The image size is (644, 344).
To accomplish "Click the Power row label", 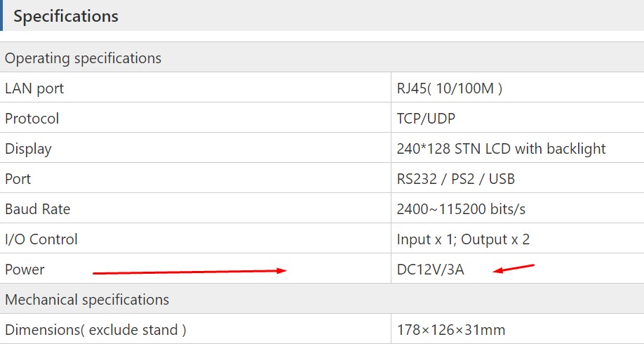I will point(25,270).
